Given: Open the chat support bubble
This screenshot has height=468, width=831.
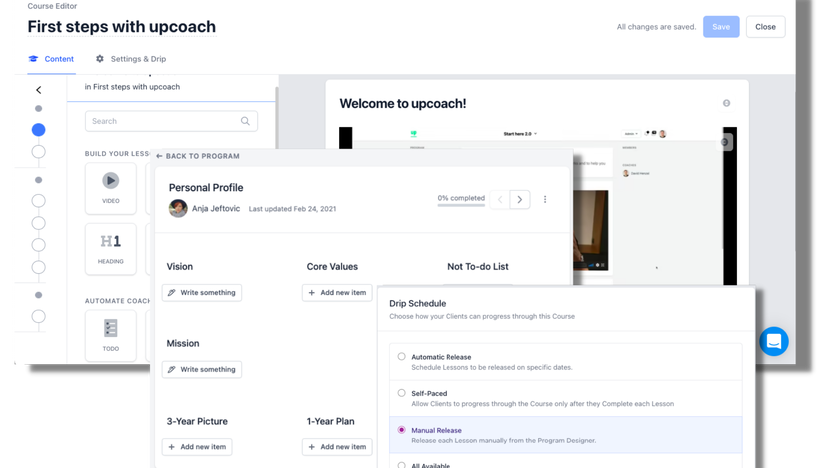Looking at the screenshot, I should coord(774,341).
